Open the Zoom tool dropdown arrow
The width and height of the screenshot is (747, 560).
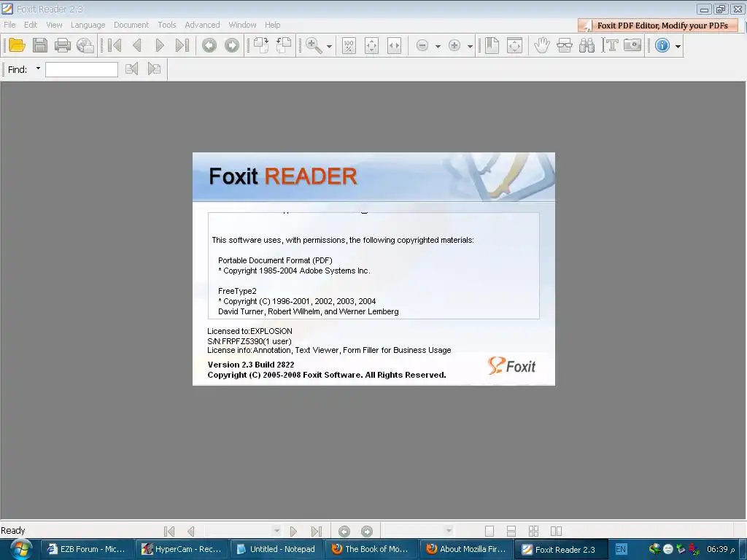pyautogui.click(x=329, y=46)
